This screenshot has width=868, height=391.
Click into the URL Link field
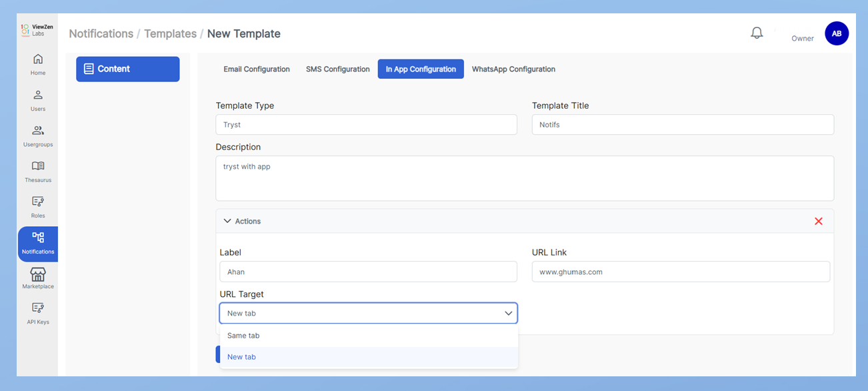(x=681, y=272)
